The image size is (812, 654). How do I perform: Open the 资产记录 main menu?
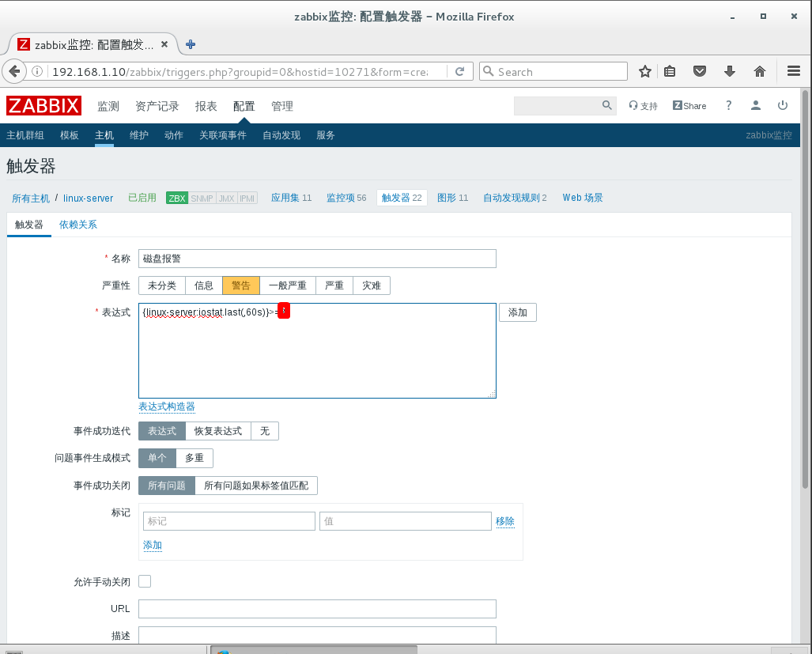[x=157, y=106]
